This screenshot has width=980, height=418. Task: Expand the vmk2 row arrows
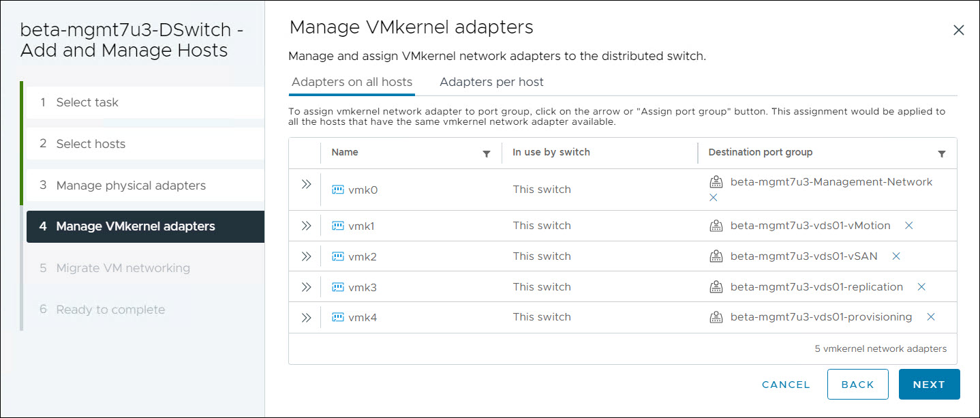pyautogui.click(x=306, y=256)
